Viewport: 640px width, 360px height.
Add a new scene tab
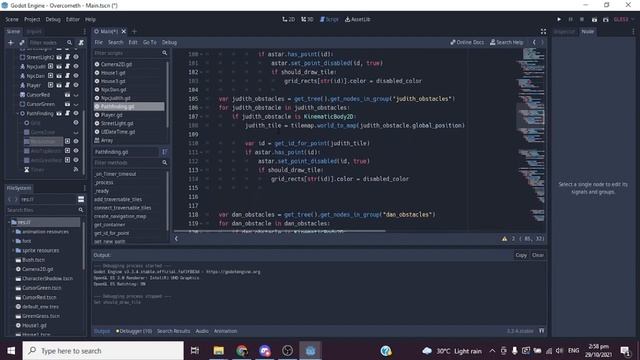134,31
